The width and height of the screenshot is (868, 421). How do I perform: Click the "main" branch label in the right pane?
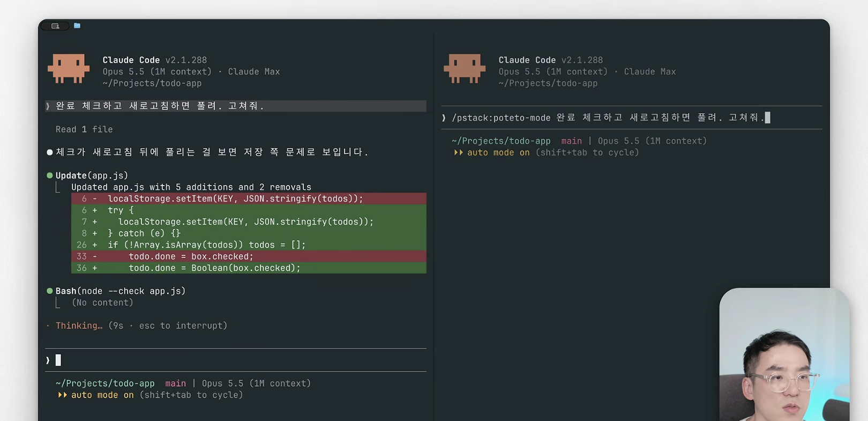coord(572,141)
